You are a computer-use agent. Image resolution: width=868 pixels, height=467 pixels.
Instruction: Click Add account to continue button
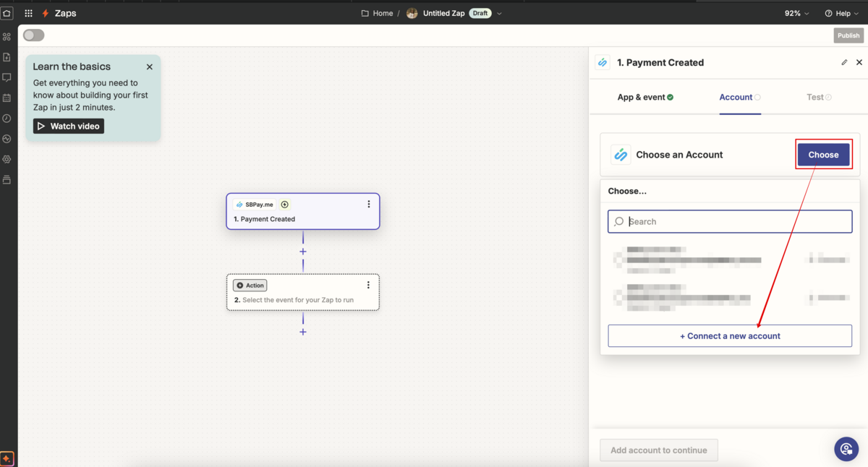pyautogui.click(x=659, y=450)
